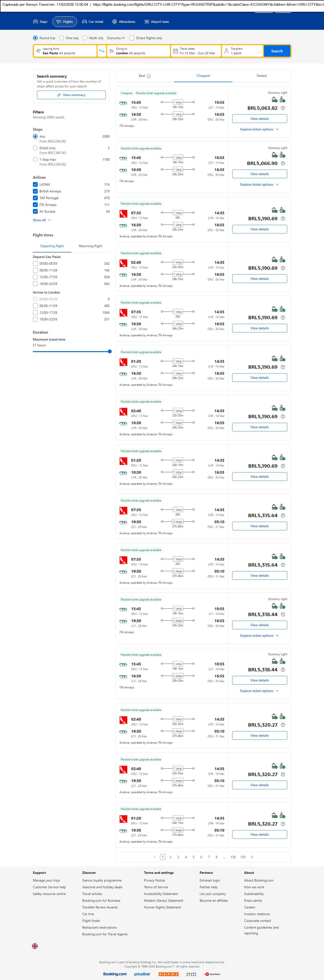The image size is (324, 980).
Task: Select the One way radio button
Action: click(61, 38)
